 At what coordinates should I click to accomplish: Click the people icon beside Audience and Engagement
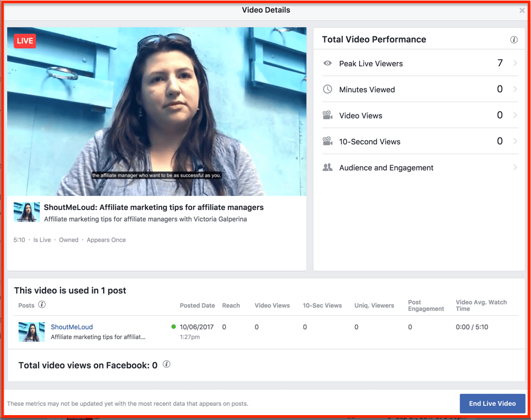coord(328,168)
